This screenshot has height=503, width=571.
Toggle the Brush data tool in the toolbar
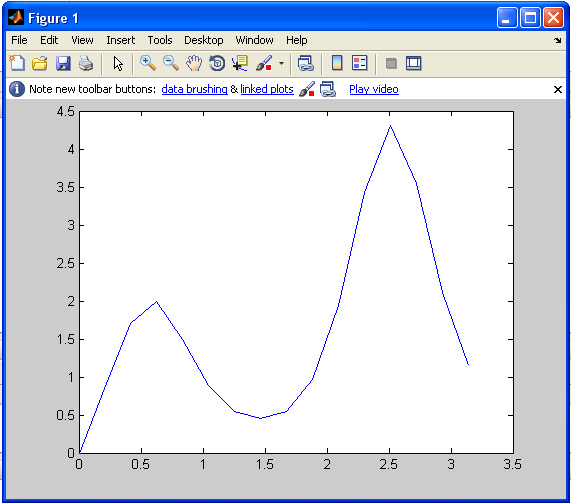[x=264, y=63]
